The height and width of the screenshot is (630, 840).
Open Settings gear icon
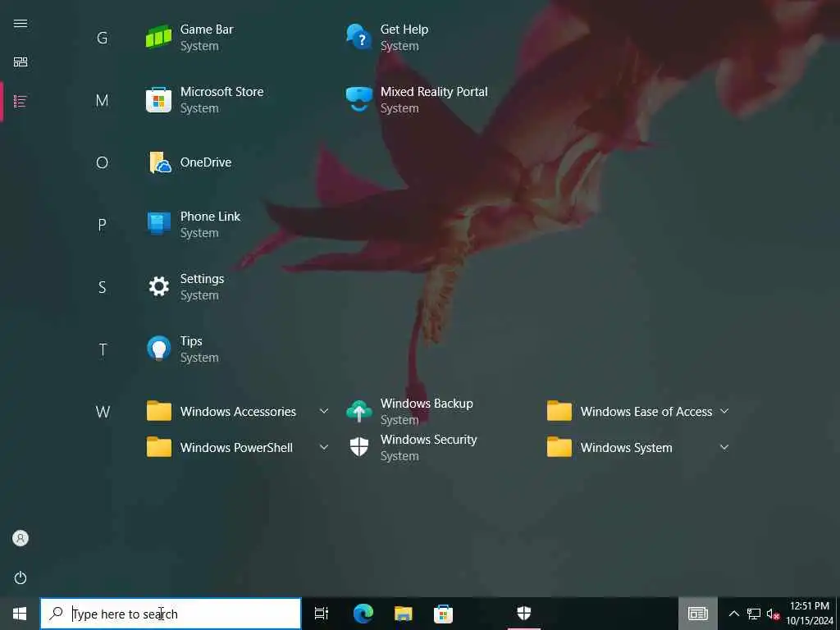158,286
